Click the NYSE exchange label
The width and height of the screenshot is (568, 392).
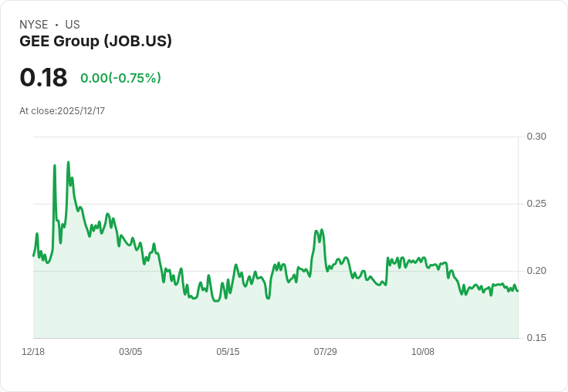pyautogui.click(x=34, y=24)
